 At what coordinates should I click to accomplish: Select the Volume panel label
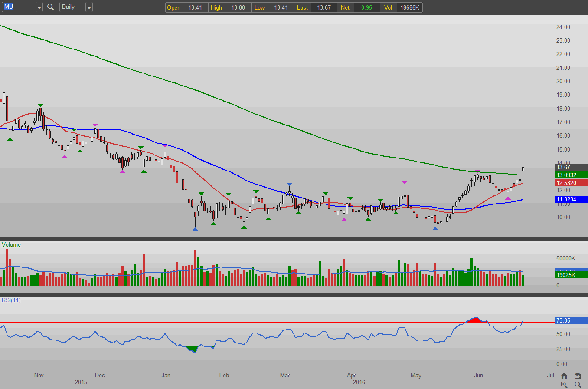(x=11, y=245)
